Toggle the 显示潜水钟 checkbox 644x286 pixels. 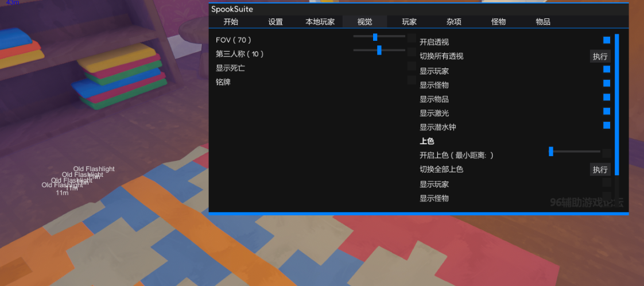(607, 125)
